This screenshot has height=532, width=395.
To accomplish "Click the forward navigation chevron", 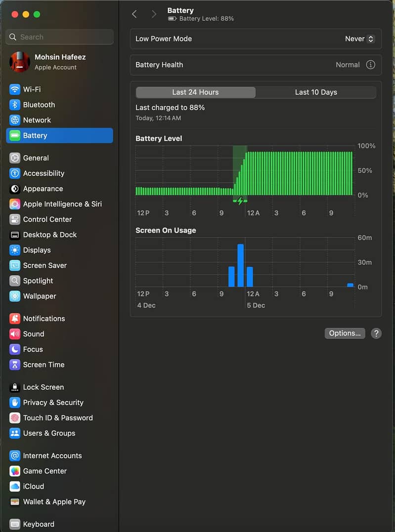I will (154, 14).
